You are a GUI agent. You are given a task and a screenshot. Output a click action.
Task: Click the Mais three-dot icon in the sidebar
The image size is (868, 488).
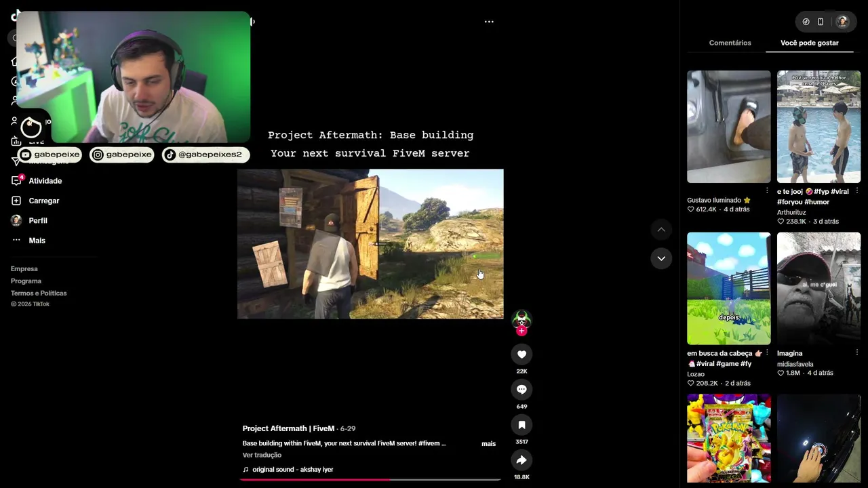[x=16, y=240]
